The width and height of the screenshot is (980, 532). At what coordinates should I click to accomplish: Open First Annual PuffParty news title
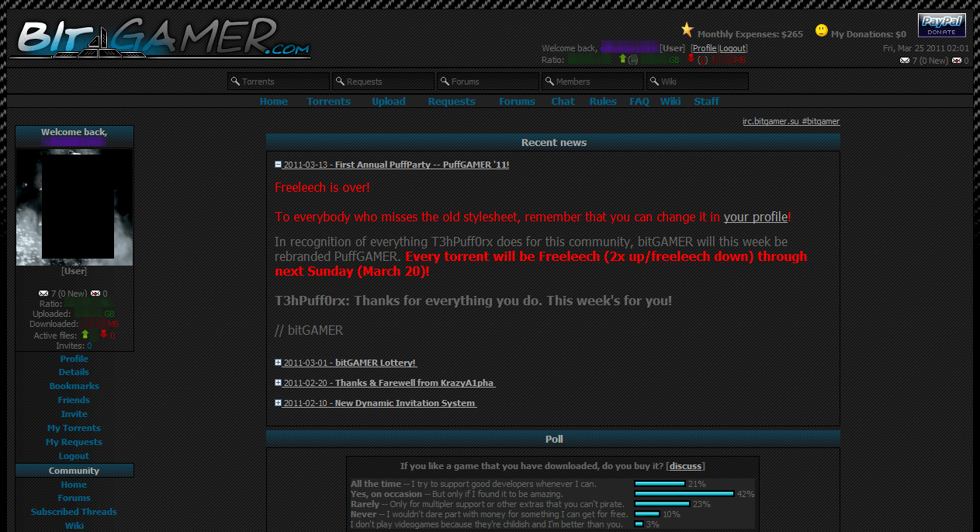coord(422,165)
